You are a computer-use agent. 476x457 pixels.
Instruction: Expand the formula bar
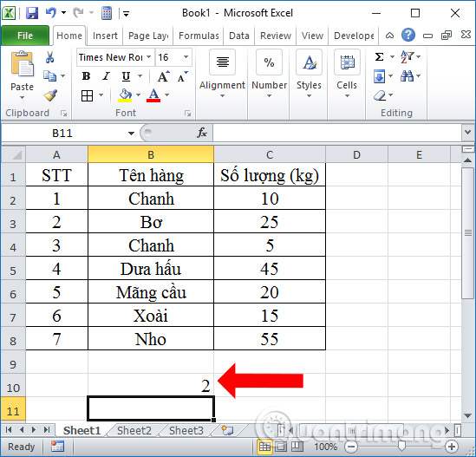pos(468,133)
